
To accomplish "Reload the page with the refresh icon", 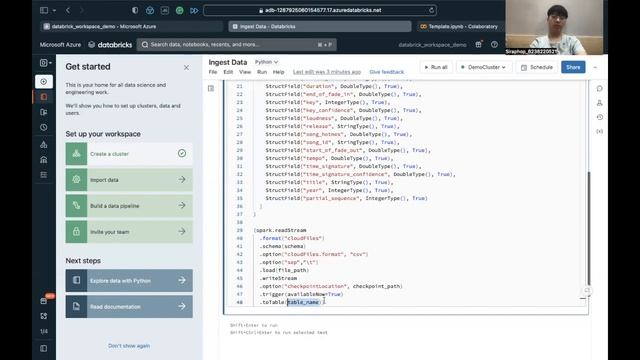I will tap(431, 10).
